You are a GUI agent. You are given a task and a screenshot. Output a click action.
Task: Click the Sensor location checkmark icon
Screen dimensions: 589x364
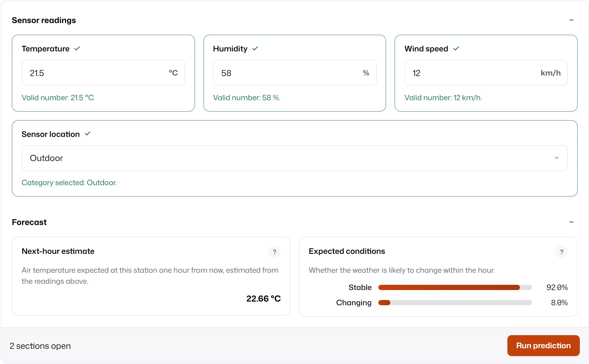[x=87, y=134]
